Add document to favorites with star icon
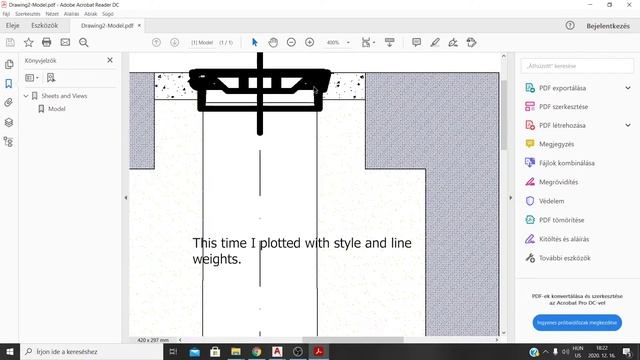640x360 pixels. click(x=29, y=42)
